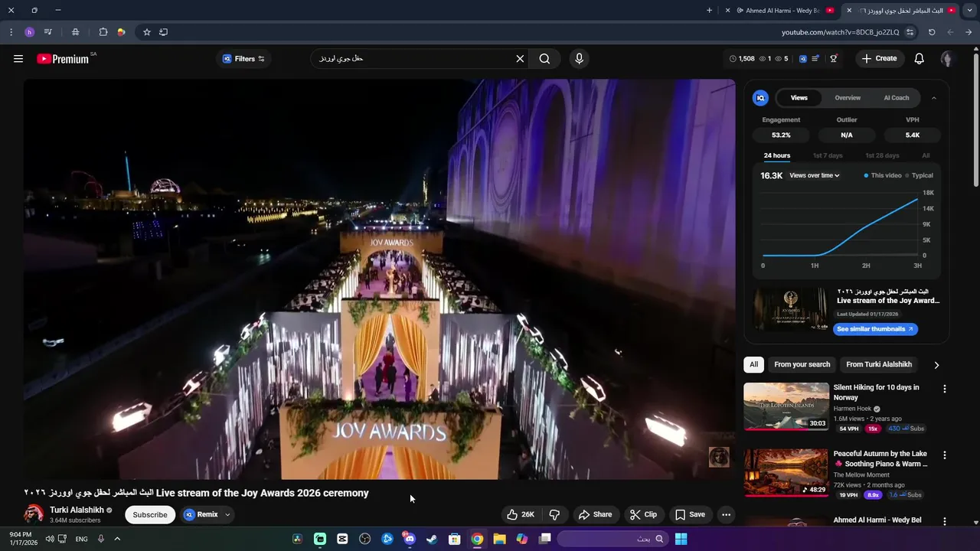Expand Remix dropdown arrow
Image resolution: width=980 pixels, height=551 pixels.
click(x=227, y=514)
